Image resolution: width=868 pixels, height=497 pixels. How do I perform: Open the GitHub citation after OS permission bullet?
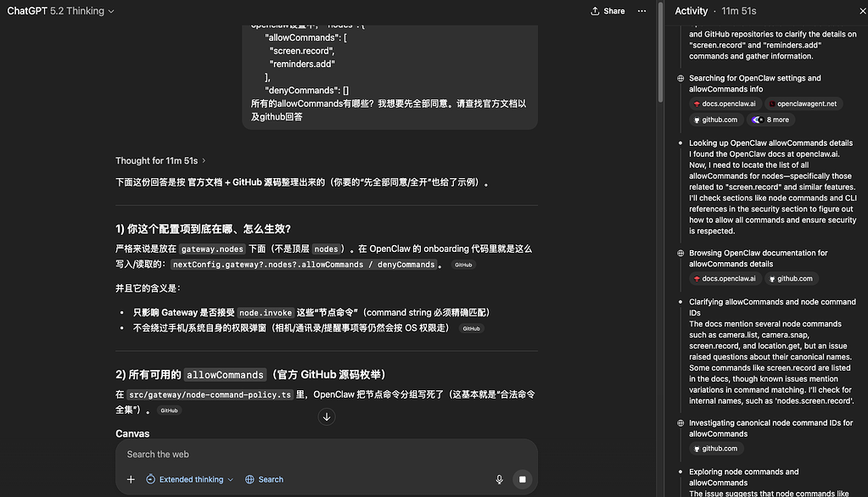point(471,328)
